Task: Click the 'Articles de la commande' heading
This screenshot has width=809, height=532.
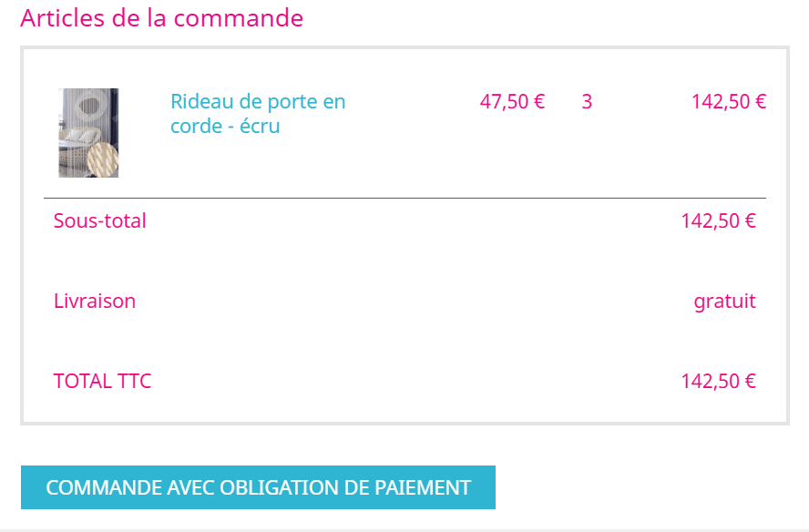Action: coord(161,17)
